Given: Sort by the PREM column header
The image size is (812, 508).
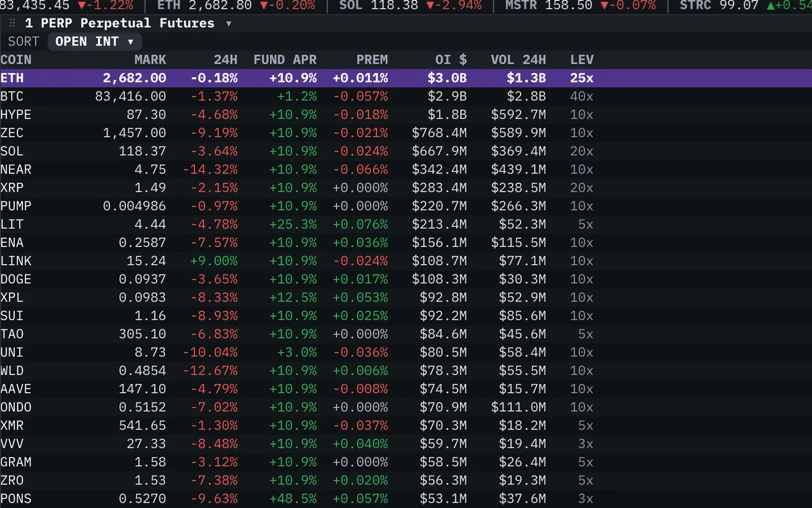Looking at the screenshot, I should pos(372,60).
